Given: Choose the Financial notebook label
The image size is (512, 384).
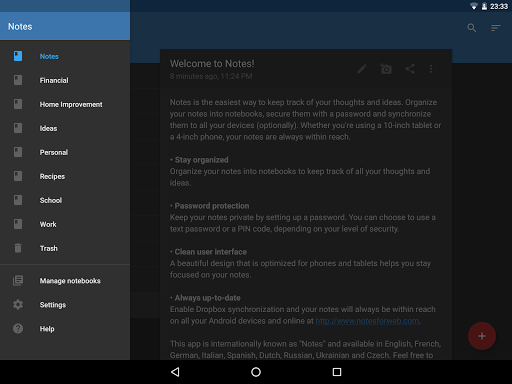Looking at the screenshot, I should [54, 80].
